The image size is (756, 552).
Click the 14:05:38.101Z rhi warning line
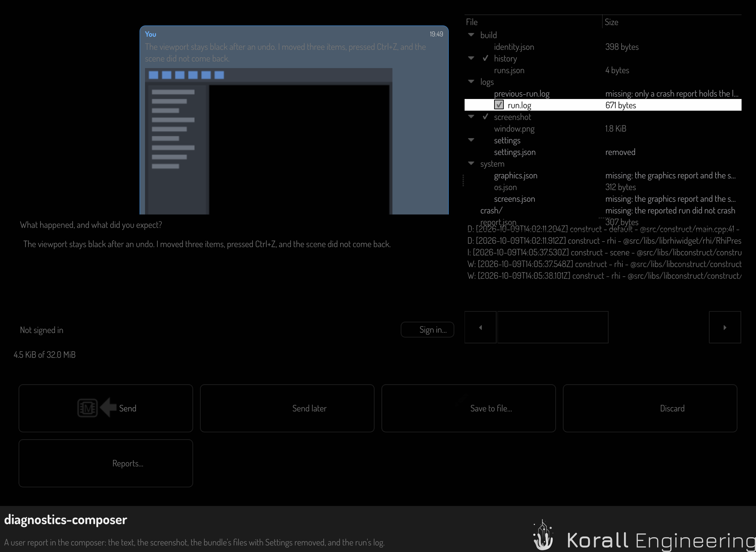tap(604, 276)
